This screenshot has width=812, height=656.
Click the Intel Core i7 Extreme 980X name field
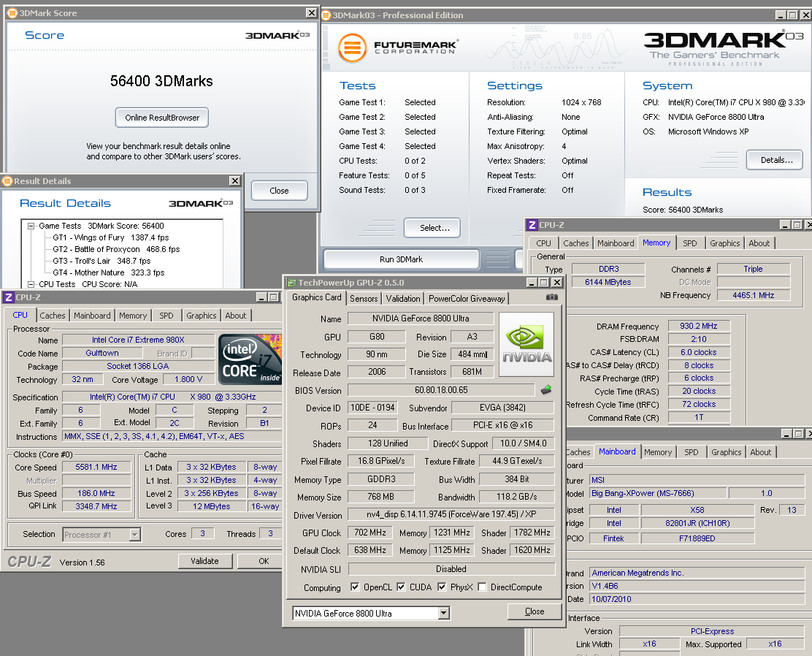[138, 340]
